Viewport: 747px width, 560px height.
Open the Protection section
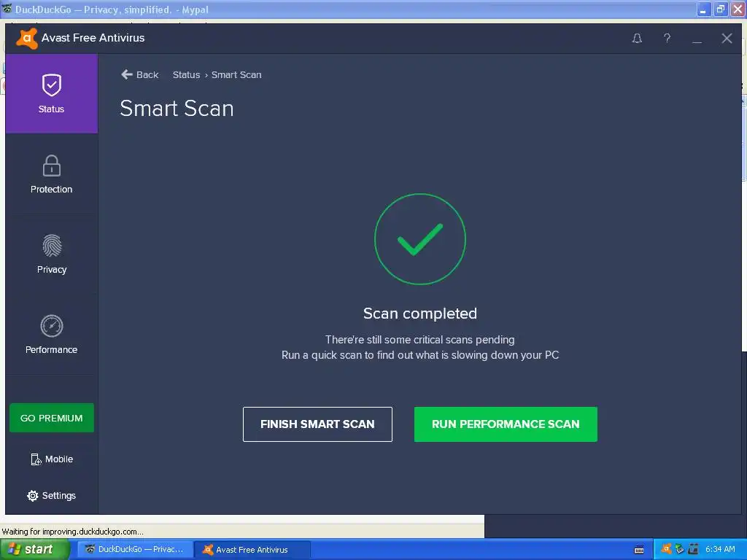coord(52,174)
